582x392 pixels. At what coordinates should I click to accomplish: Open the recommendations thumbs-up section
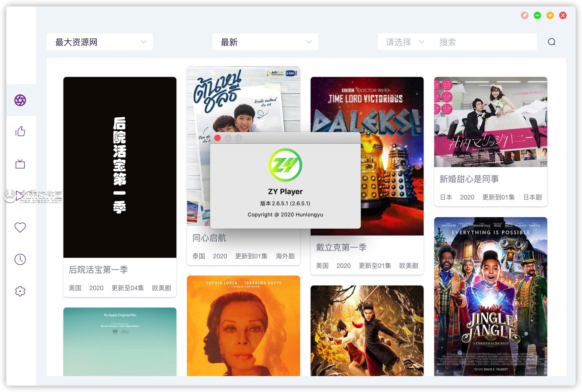click(x=20, y=131)
